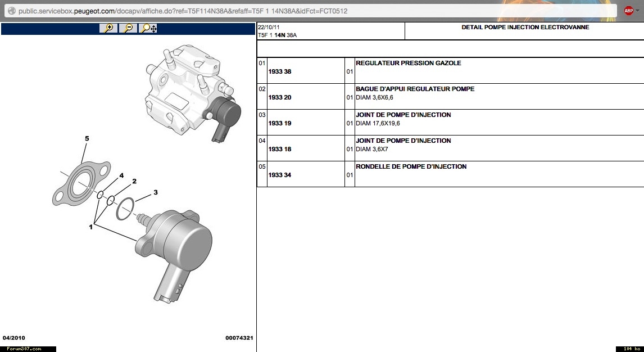The width and height of the screenshot is (644, 352).
Task: Select part number 1933 19
Action: [280, 123]
